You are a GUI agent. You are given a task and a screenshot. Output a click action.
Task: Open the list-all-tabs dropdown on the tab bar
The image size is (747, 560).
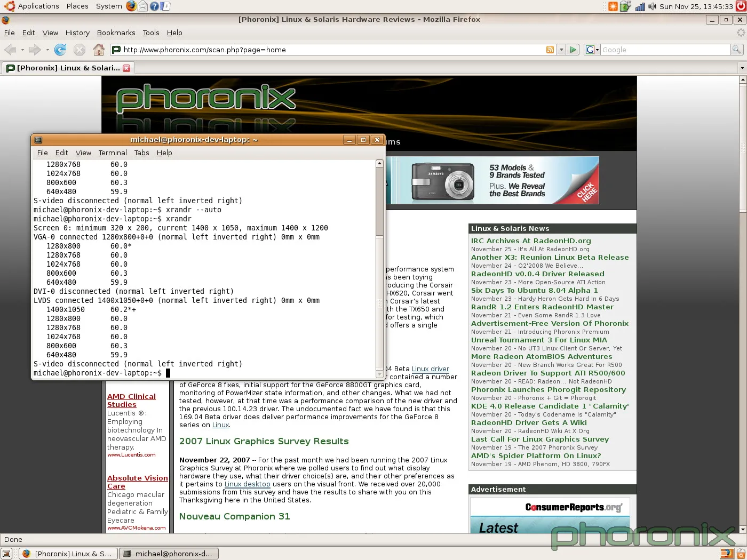(x=742, y=68)
